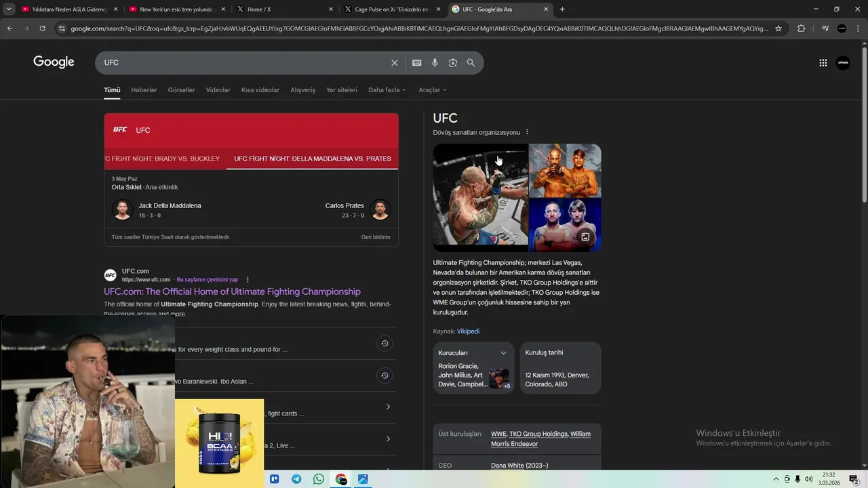
Task: Click the Dana White (2023–) CEO text
Action: pyautogui.click(x=519, y=466)
